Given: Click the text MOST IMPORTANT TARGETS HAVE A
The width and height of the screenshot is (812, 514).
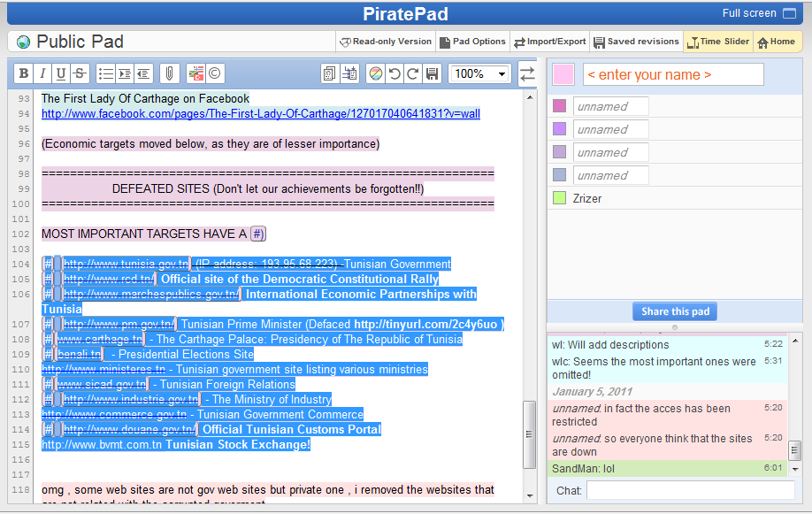Looking at the screenshot, I should tap(144, 234).
